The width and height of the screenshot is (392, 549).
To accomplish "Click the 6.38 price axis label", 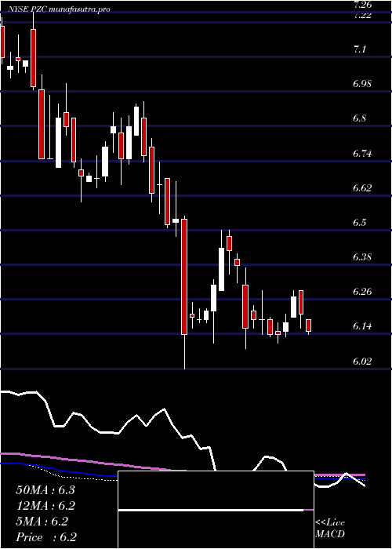I will tap(362, 257).
